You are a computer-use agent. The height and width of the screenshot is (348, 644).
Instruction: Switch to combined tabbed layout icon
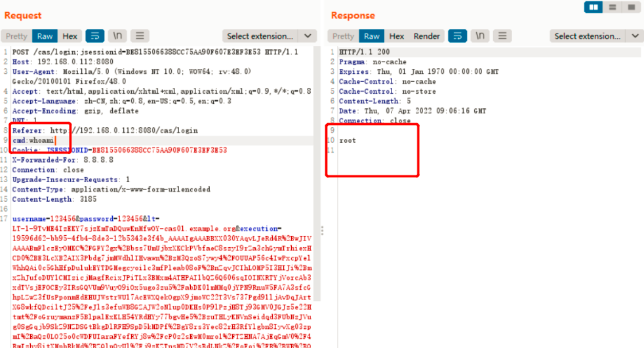pos(632,7)
